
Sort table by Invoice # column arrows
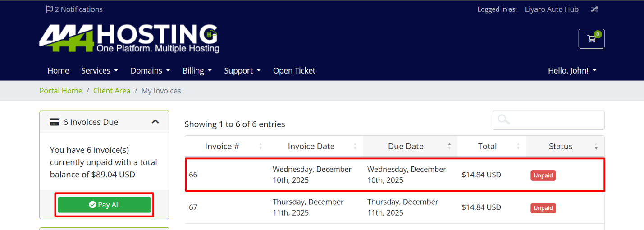point(260,147)
